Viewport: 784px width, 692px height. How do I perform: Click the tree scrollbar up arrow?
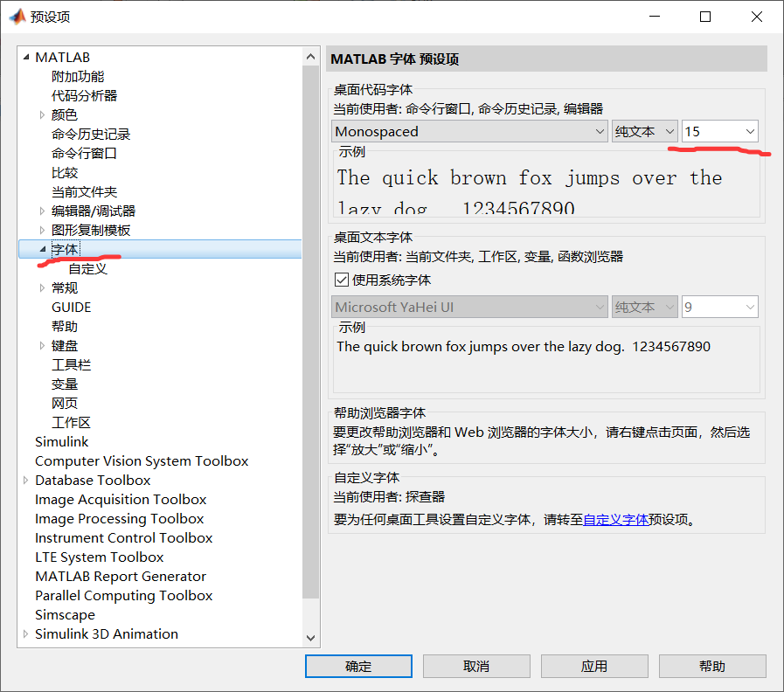(310, 56)
